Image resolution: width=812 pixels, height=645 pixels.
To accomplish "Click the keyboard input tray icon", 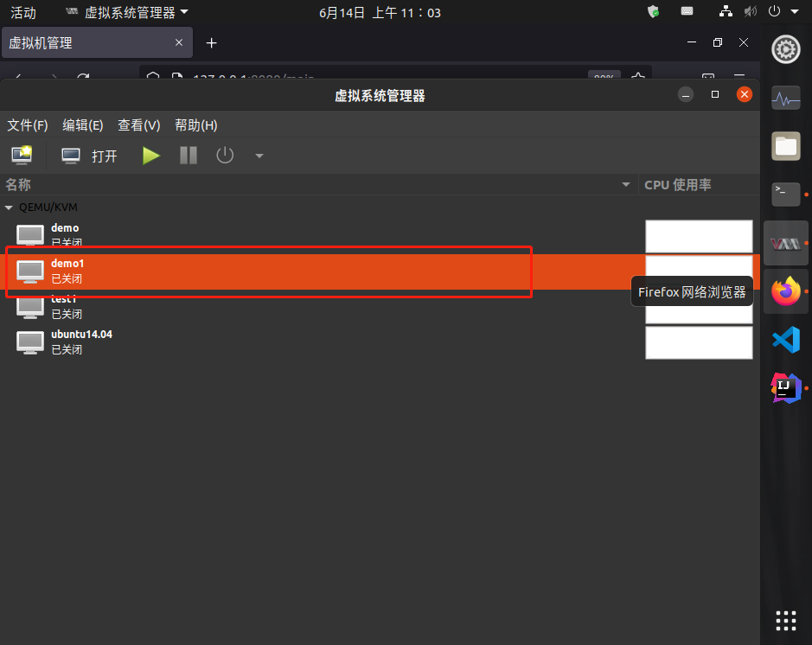I will (687, 11).
